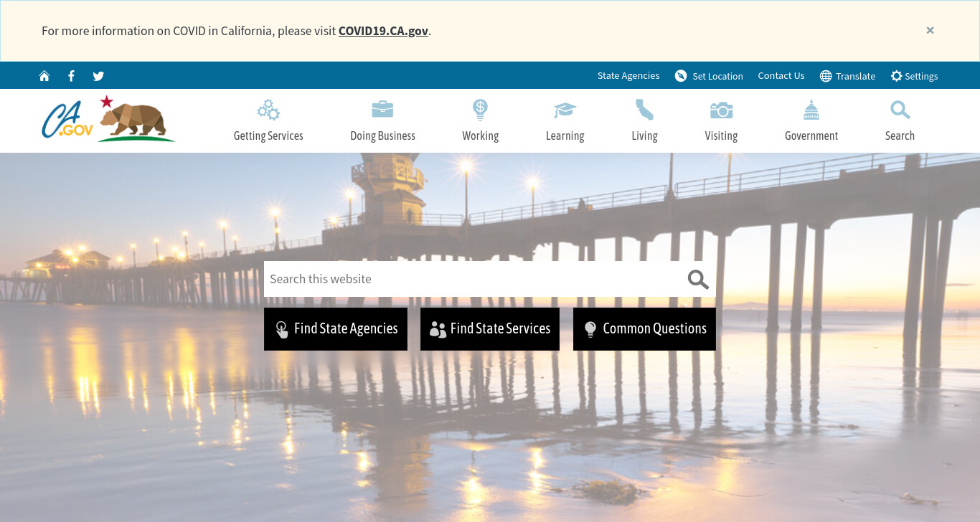Dismiss the COVID alert banner

[930, 30]
